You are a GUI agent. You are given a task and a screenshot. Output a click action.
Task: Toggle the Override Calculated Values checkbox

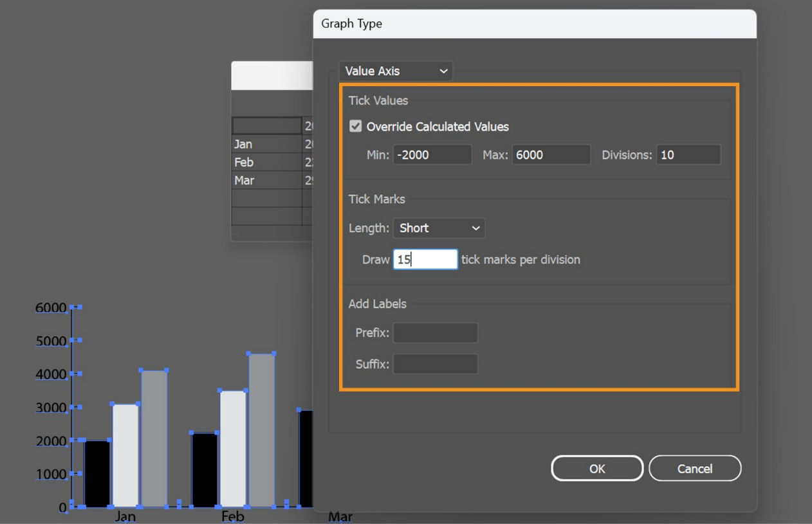(x=356, y=126)
